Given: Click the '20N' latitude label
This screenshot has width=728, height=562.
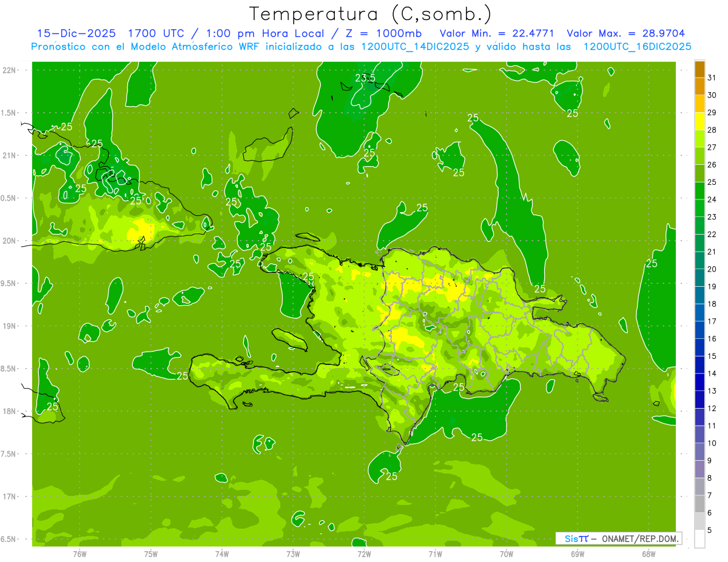Looking at the screenshot, I should pos(9,241).
